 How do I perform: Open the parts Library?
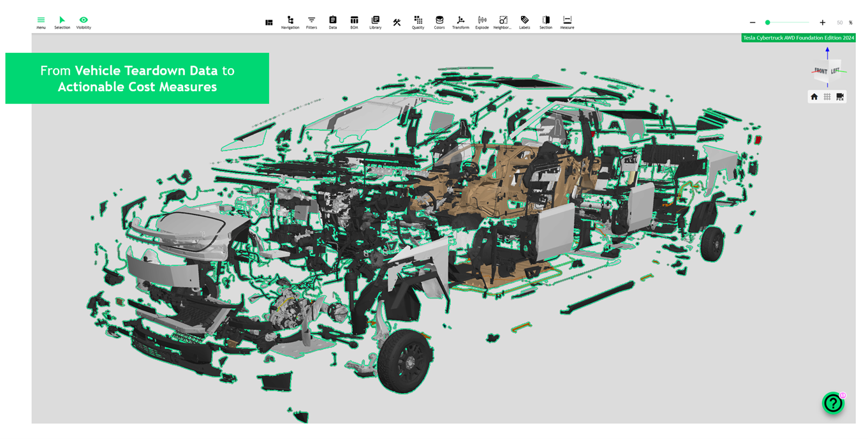click(375, 22)
